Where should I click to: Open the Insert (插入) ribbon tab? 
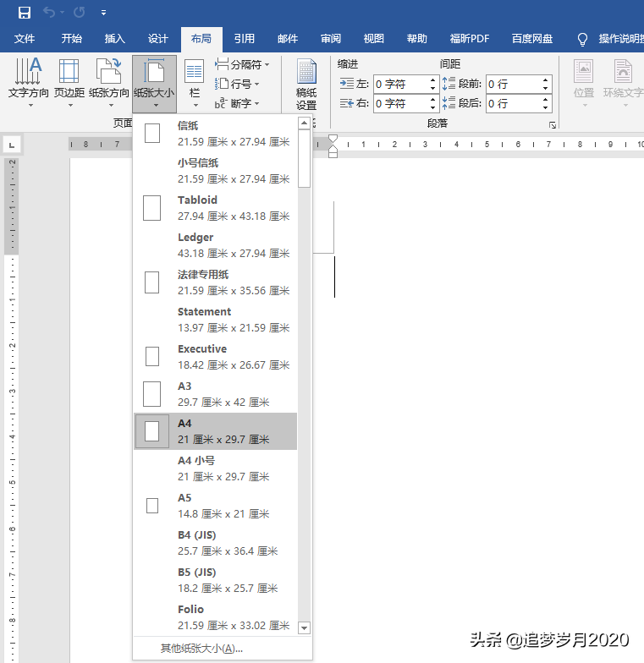point(114,39)
